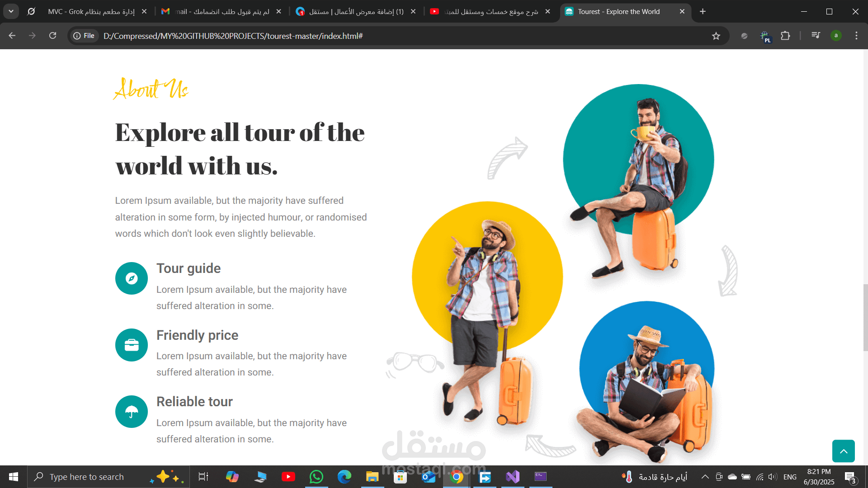Viewport: 868px width, 488px height.
Task: Bookmark this page with the star icon
Action: (x=716, y=36)
